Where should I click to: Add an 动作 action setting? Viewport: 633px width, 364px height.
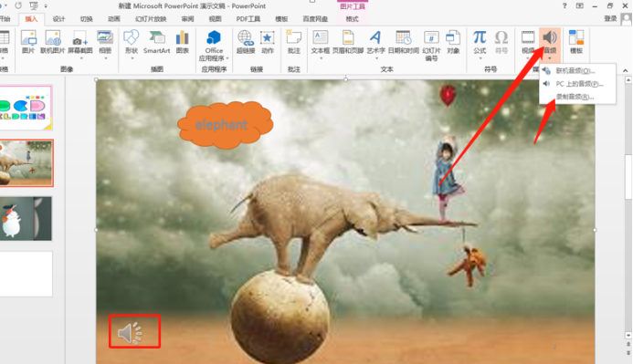click(x=268, y=42)
